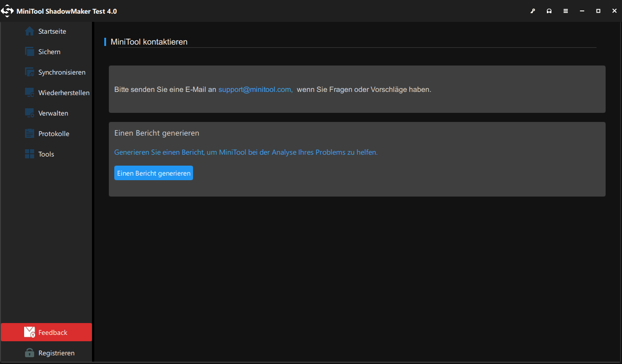This screenshot has width=622, height=364.
Task: Click the Feedback envelope icon
Action: (30, 333)
